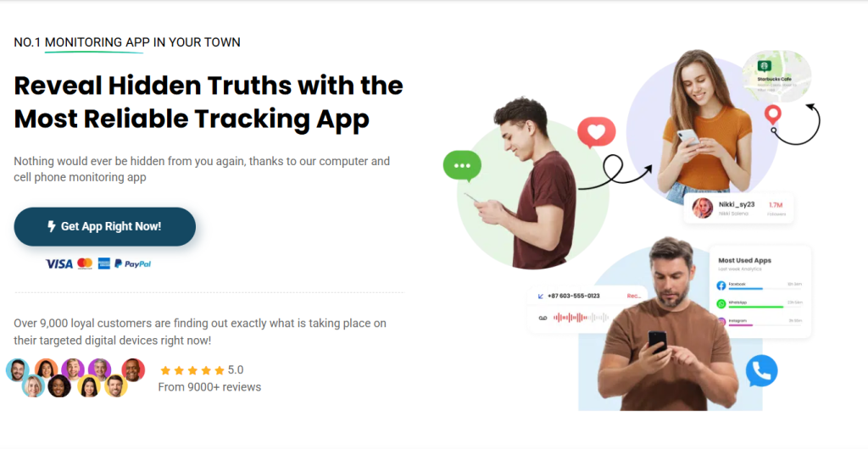Click the audio waveform of the recorded call
The width and height of the screenshot is (868, 449).
(581, 318)
